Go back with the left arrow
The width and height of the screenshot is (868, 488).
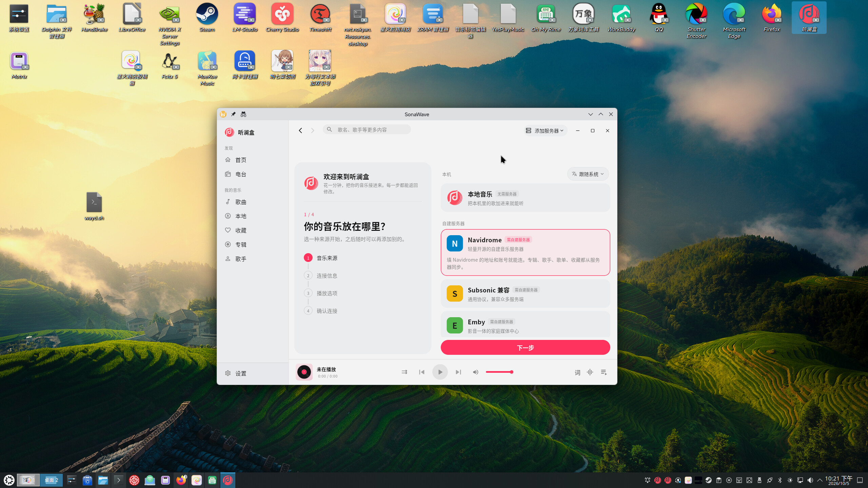point(300,130)
